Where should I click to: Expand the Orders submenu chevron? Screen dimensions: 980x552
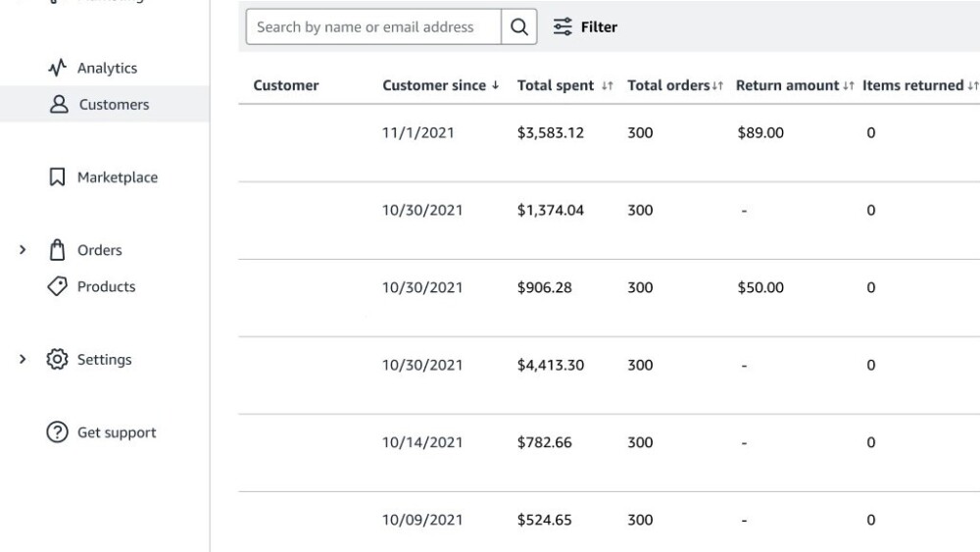pos(23,250)
